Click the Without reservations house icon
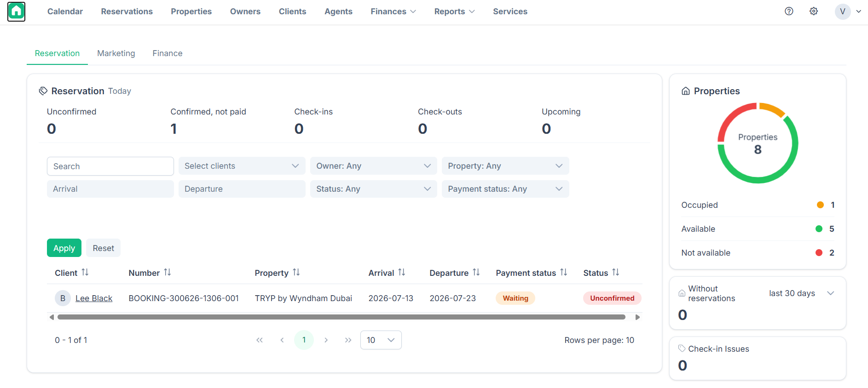This screenshot has height=388, width=868. [x=682, y=293]
